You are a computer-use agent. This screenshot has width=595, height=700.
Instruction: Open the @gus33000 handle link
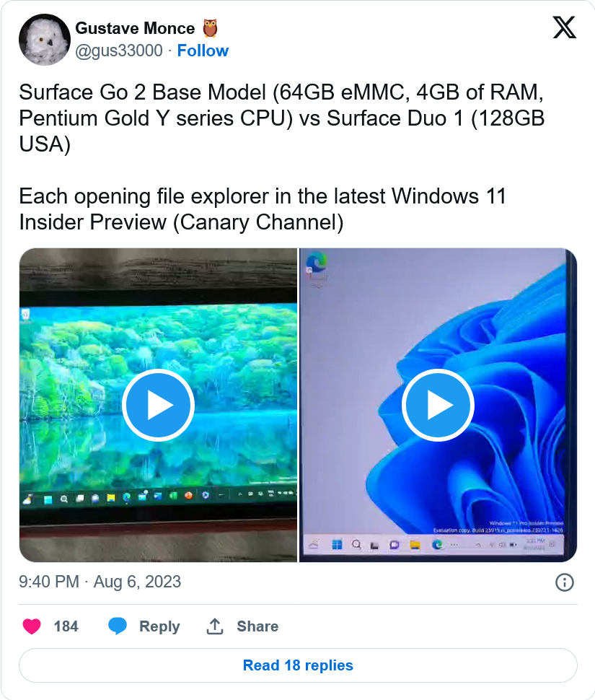pos(119,51)
